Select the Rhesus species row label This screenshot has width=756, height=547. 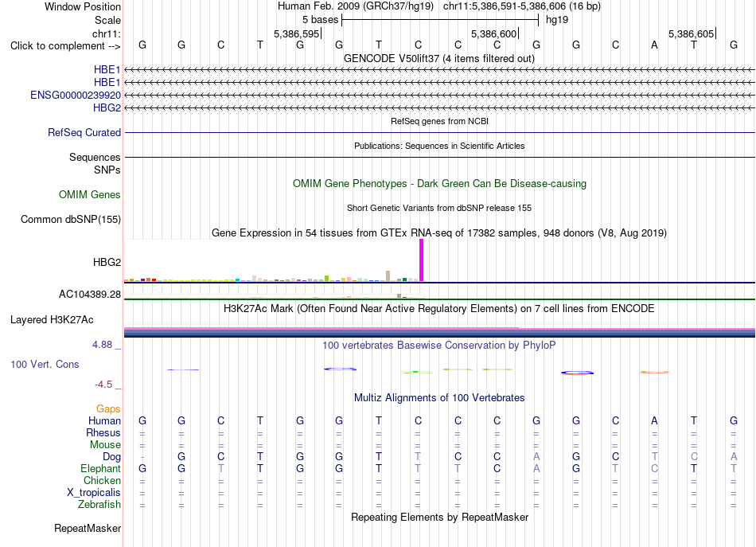(103, 432)
